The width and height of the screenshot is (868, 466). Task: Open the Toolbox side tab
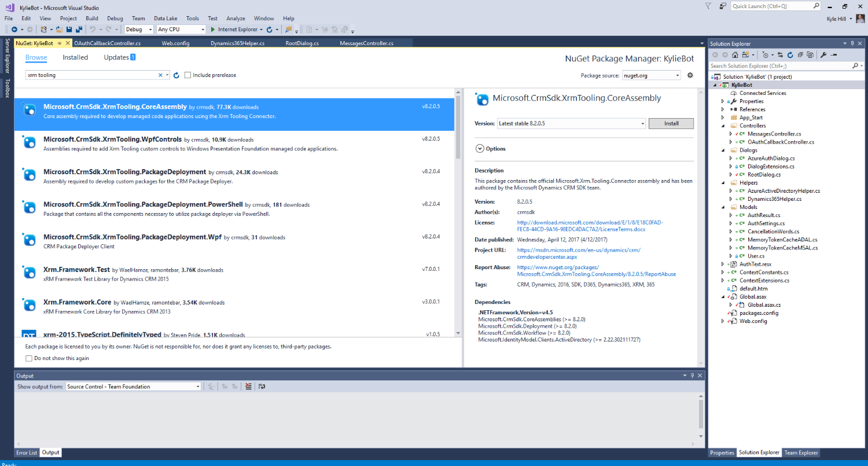pyautogui.click(x=8, y=88)
